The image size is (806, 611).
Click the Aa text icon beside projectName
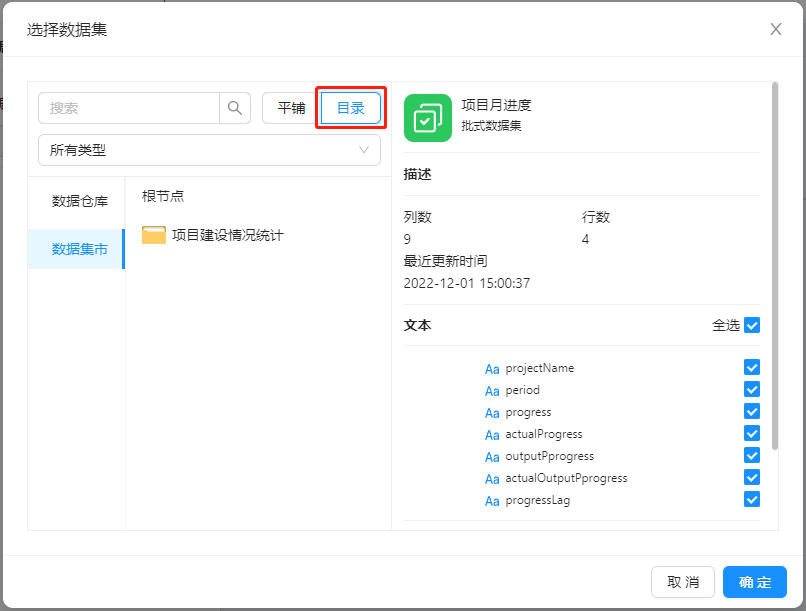pyautogui.click(x=492, y=369)
